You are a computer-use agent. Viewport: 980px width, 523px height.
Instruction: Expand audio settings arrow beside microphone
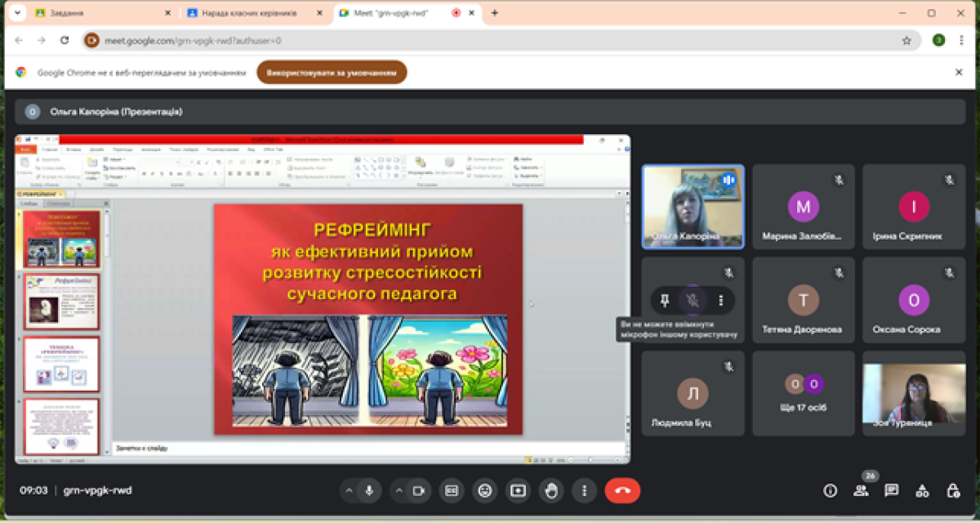point(349,490)
